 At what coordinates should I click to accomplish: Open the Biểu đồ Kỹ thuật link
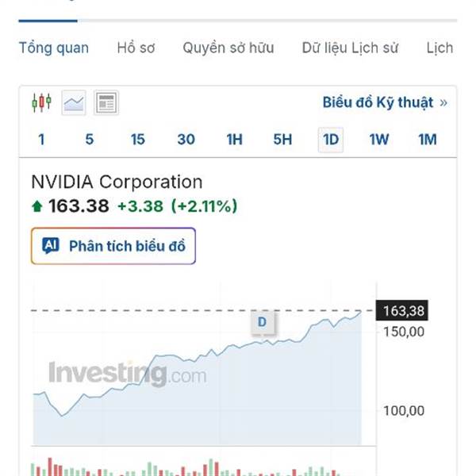378,102
